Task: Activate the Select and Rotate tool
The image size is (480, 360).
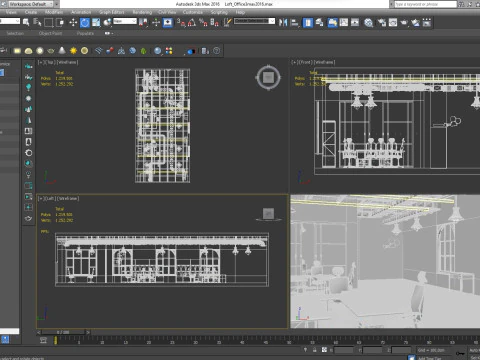Action: click(x=85, y=23)
